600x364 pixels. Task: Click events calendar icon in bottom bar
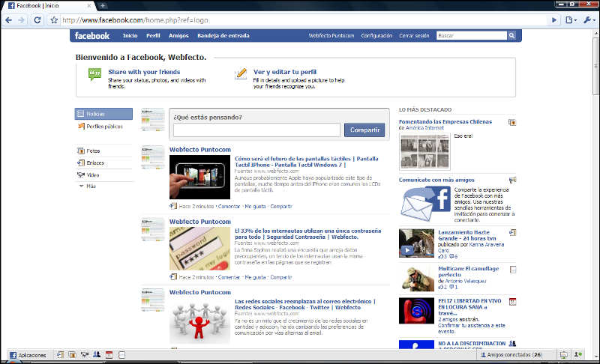(x=109, y=355)
